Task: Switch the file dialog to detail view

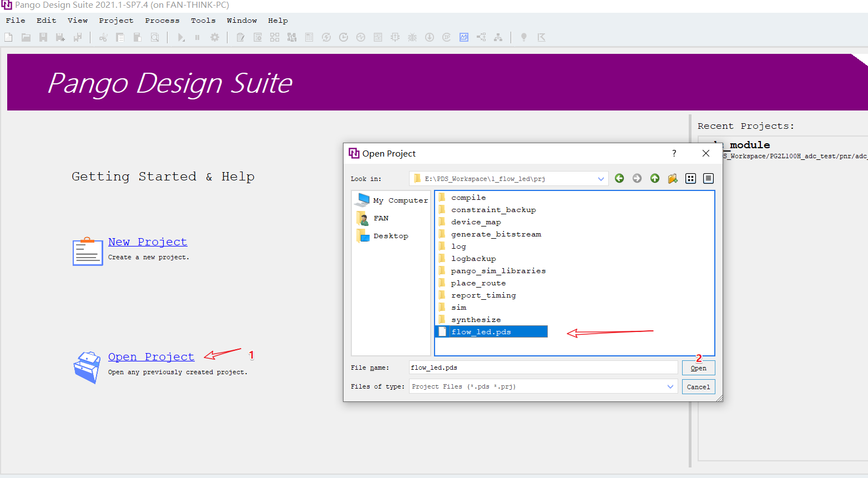Action: pos(708,178)
